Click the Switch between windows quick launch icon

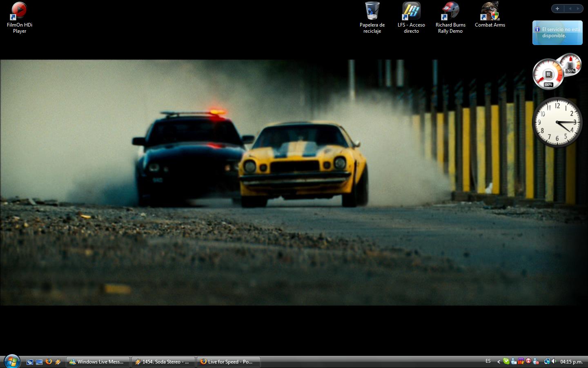[30, 362]
